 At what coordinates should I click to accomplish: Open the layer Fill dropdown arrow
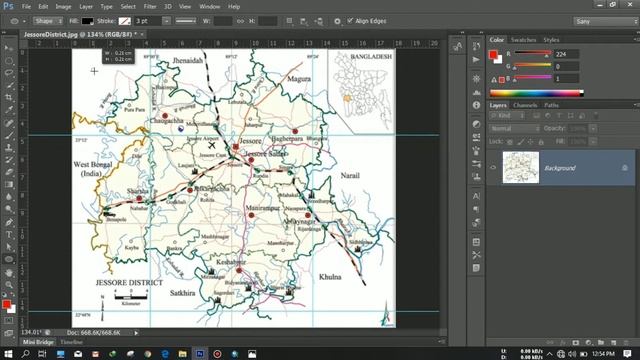pyautogui.click(x=593, y=142)
